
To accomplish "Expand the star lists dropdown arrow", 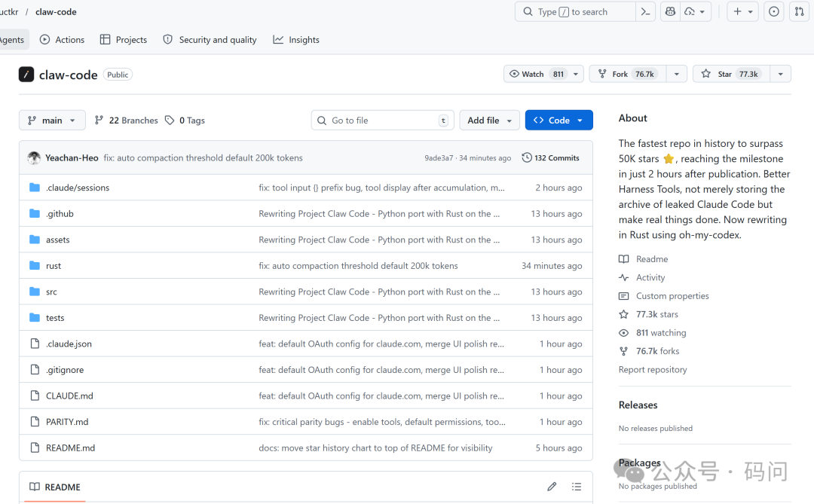I will click(780, 74).
